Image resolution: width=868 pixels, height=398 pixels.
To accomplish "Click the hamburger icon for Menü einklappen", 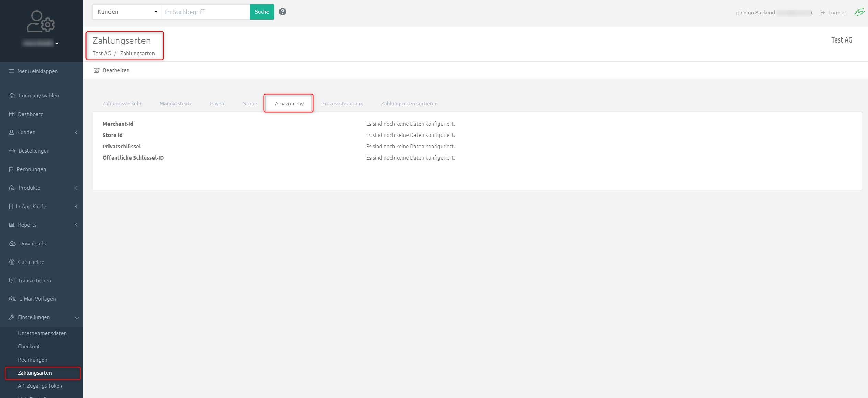I will click(11, 71).
